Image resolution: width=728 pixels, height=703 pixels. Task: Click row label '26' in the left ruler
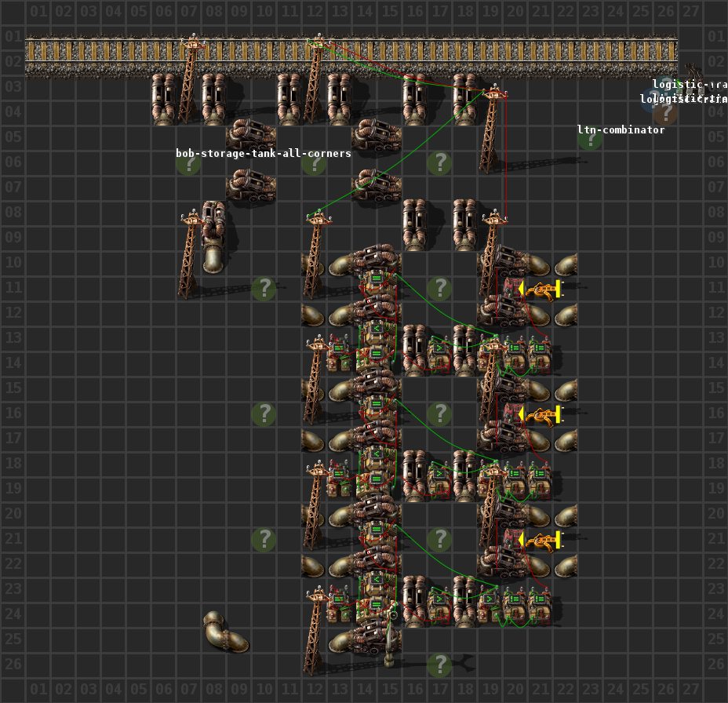[x=13, y=664]
